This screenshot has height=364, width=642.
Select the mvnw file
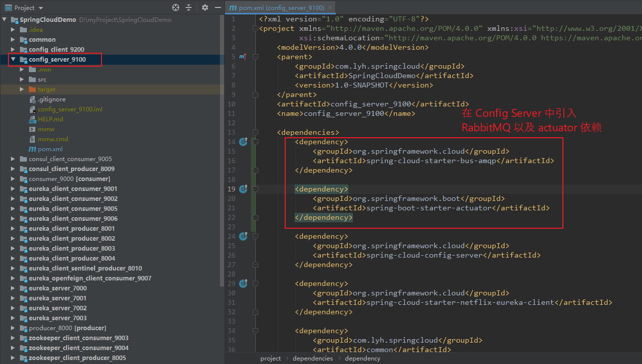[46, 129]
